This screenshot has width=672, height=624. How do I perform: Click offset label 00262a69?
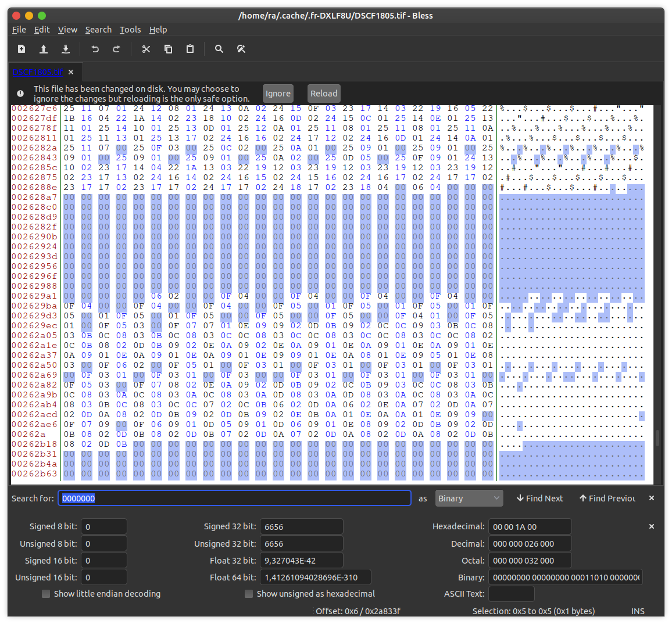click(x=34, y=375)
